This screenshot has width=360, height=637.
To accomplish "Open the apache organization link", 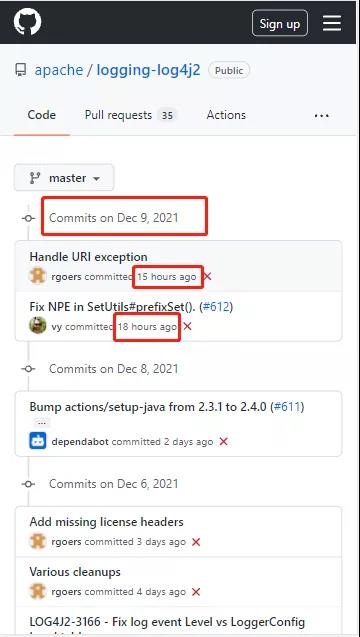I will [x=59, y=70].
